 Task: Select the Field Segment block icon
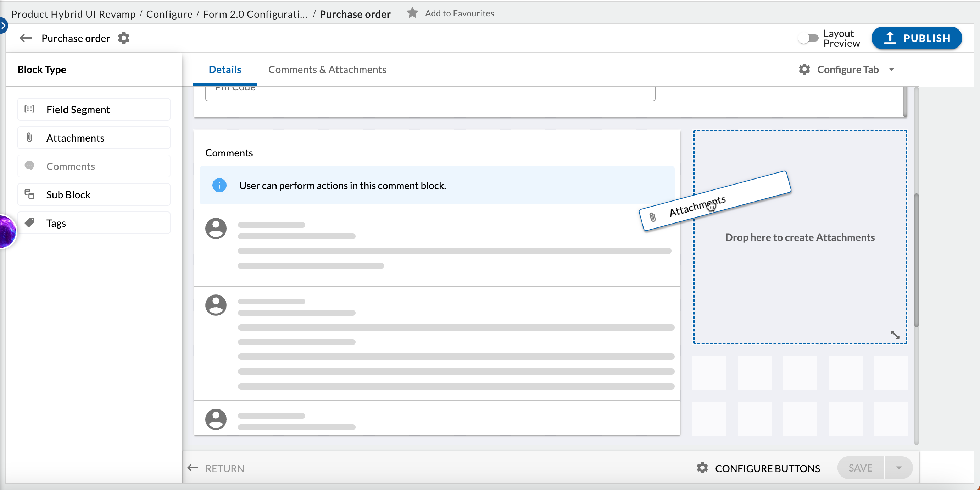click(29, 109)
